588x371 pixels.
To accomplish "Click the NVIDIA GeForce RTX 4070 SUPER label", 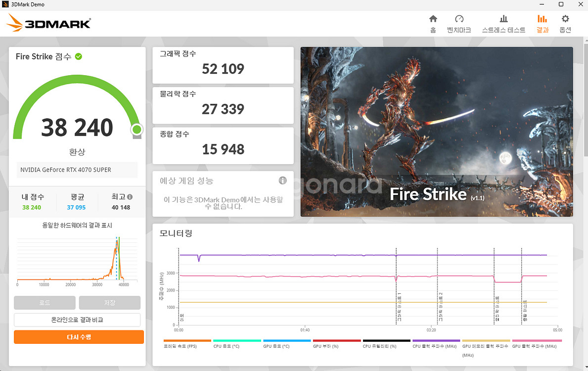I will tap(66, 170).
